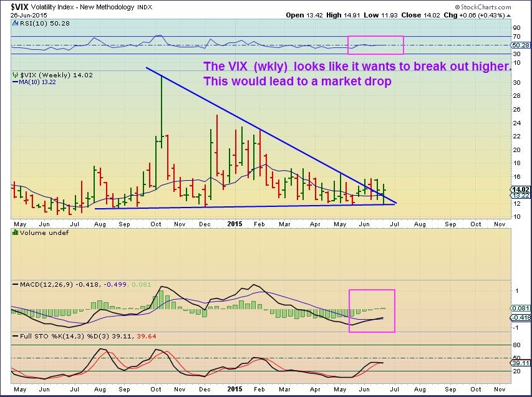This screenshot has height=397, width=532.
Task: Click the Open 13.42 value
Action: (x=304, y=15)
